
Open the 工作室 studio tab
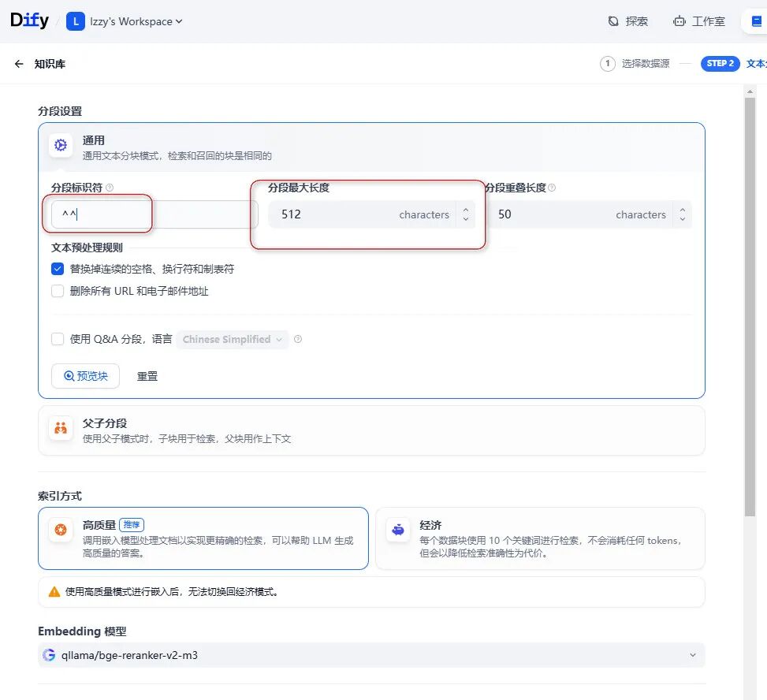(x=699, y=21)
